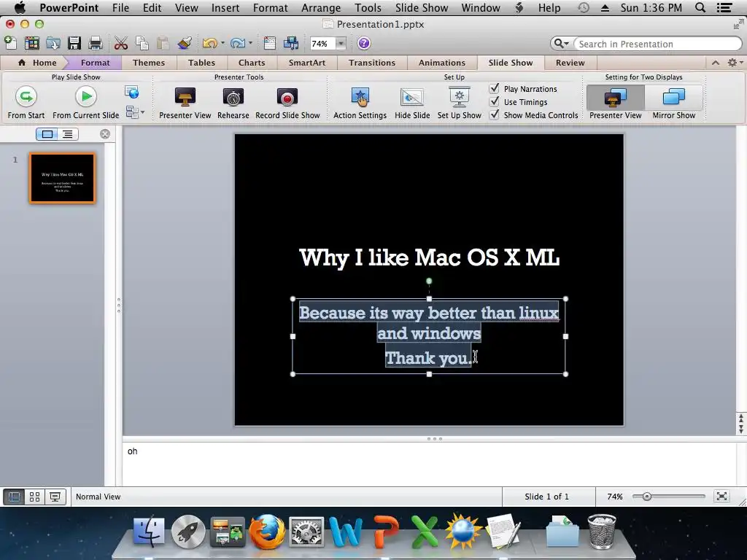The width and height of the screenshot is (747, 560).
Task: Close the slides pane with X button
Action: pos(105,134)
